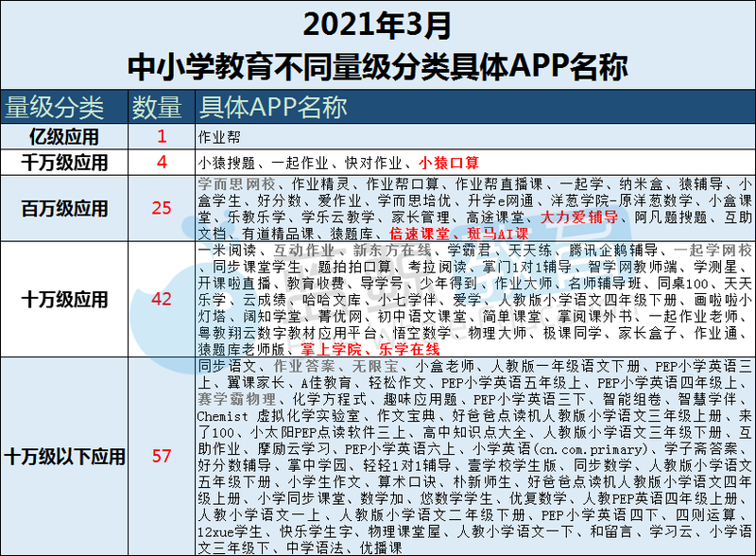Click the app name "作业精灵"
This screenshot has width=756, height=556.
pyautogui.click(x=320, y=184)
